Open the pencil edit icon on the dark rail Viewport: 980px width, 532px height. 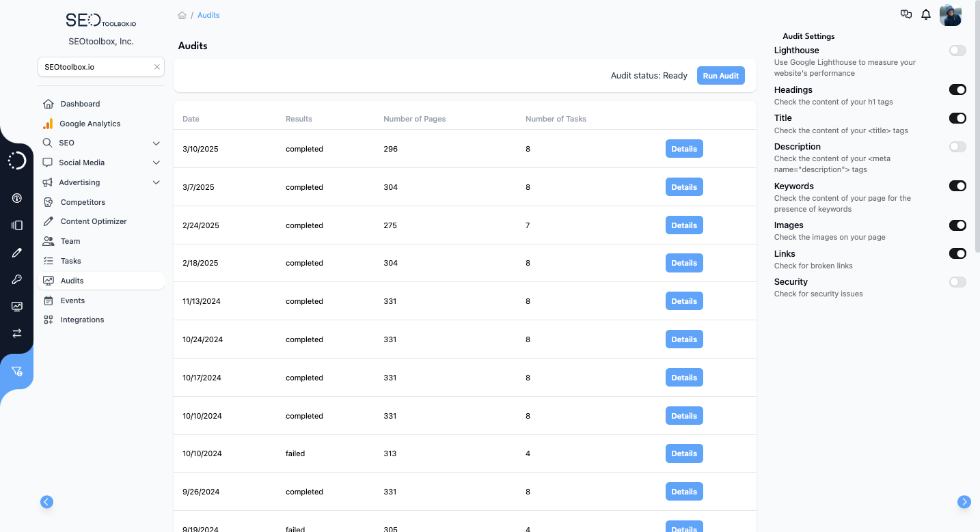pyautogui.click(x=16, y=252)
